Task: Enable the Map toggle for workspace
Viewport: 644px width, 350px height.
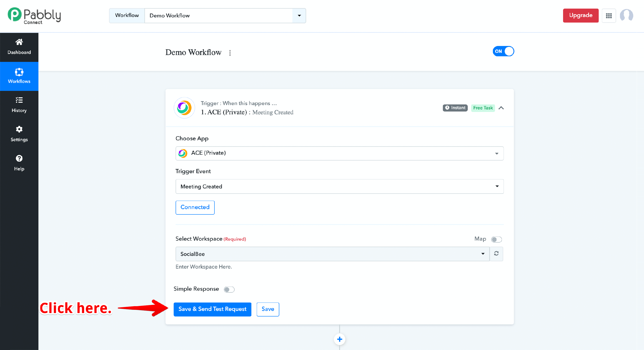Action: pyautogui.click(x=496, y=239)
